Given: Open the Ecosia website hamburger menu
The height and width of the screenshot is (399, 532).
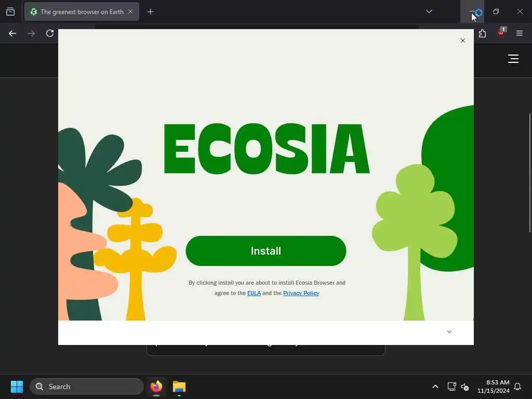Looking at the screenshot, I should click(513, 59).
